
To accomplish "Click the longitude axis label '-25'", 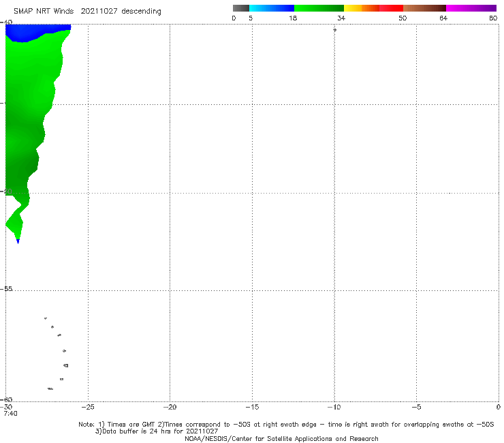I will (x=88, y=408).
